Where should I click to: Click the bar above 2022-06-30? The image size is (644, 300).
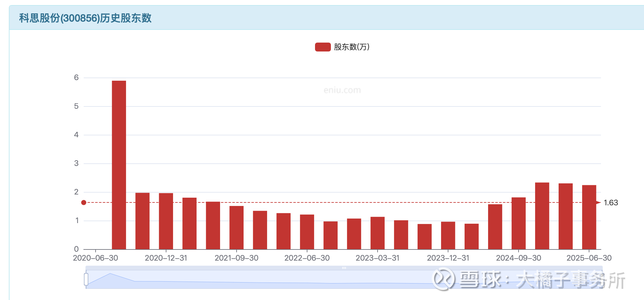(307, 232)
